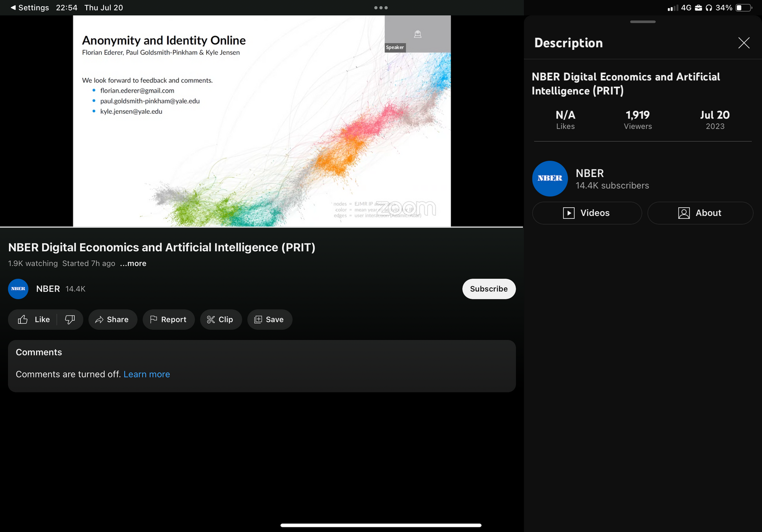The width and height of the screenshot is (762, 532).
Task: Share the video using Share button
Action: pyautogui.click(x=112, y=319)
